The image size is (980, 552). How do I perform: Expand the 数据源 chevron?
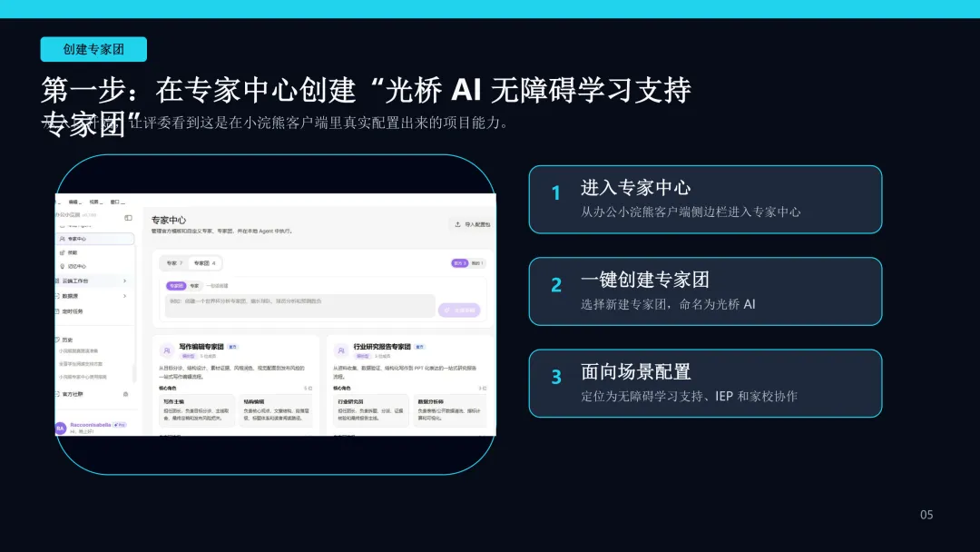[x=125, y=296]
